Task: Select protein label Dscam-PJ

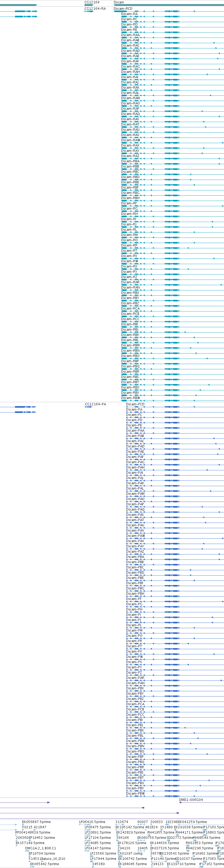Action: coord(134,620)
